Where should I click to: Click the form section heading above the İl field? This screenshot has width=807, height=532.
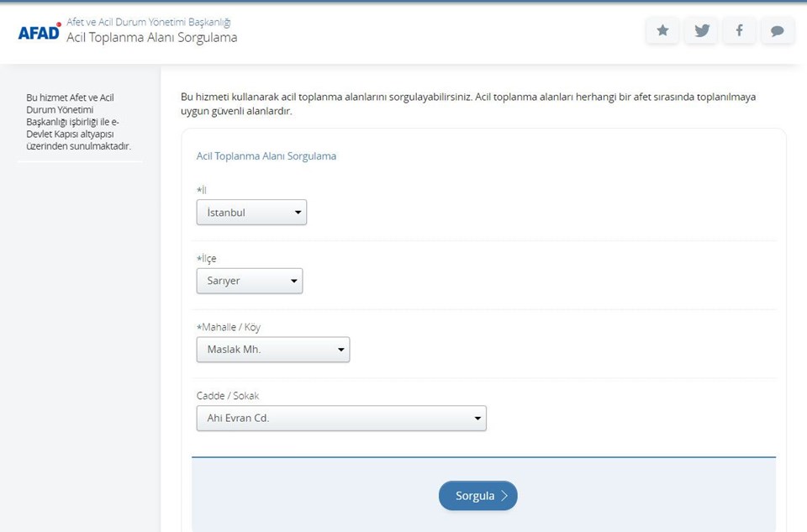(x=266, y=156)
